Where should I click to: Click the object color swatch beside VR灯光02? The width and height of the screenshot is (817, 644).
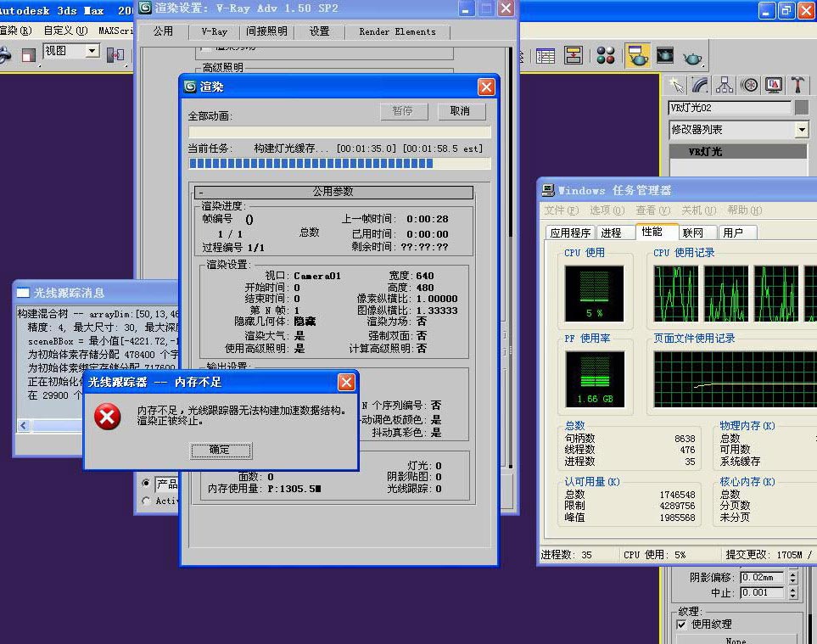tap(802, 107)
